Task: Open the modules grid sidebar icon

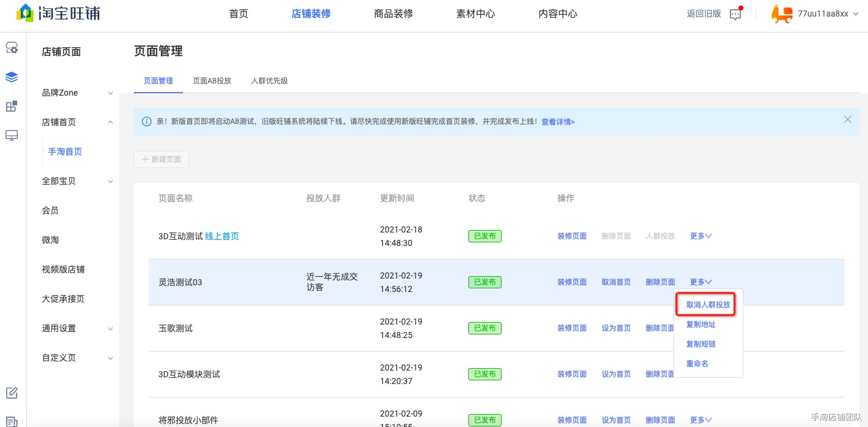Action: point(12,107)
